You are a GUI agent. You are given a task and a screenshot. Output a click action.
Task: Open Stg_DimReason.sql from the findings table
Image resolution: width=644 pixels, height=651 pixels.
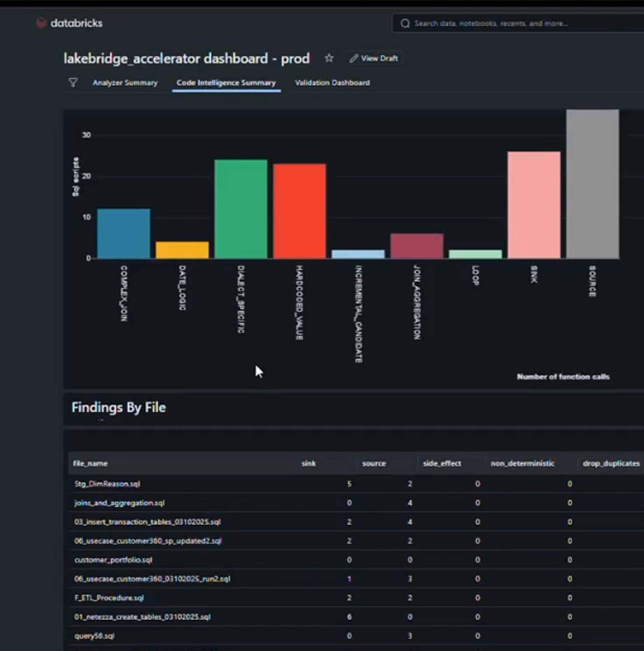107,484
